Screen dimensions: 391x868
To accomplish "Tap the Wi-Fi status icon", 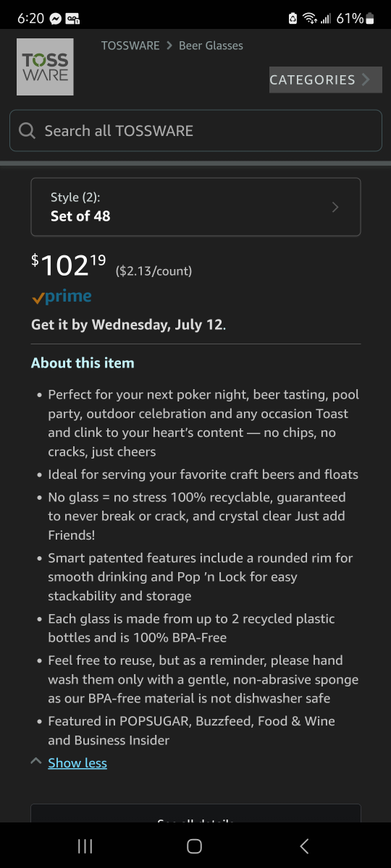I will [x=309, y=19].
